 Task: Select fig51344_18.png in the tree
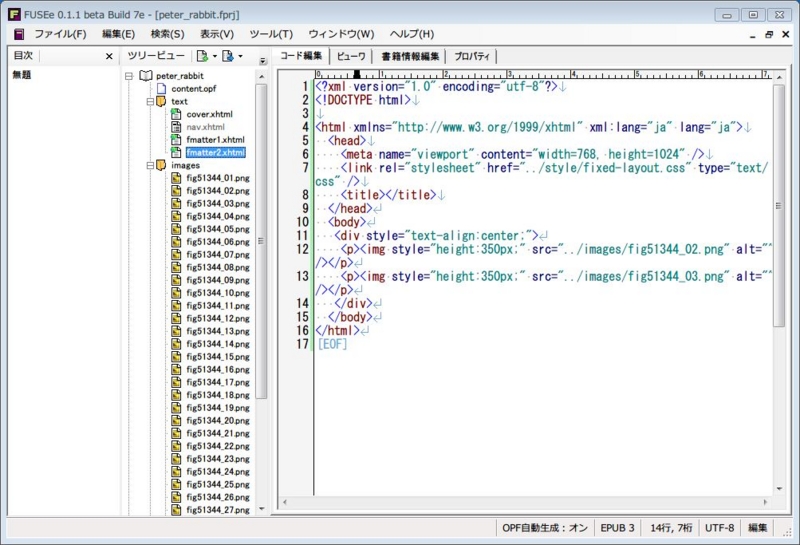[x=218, y=394]
